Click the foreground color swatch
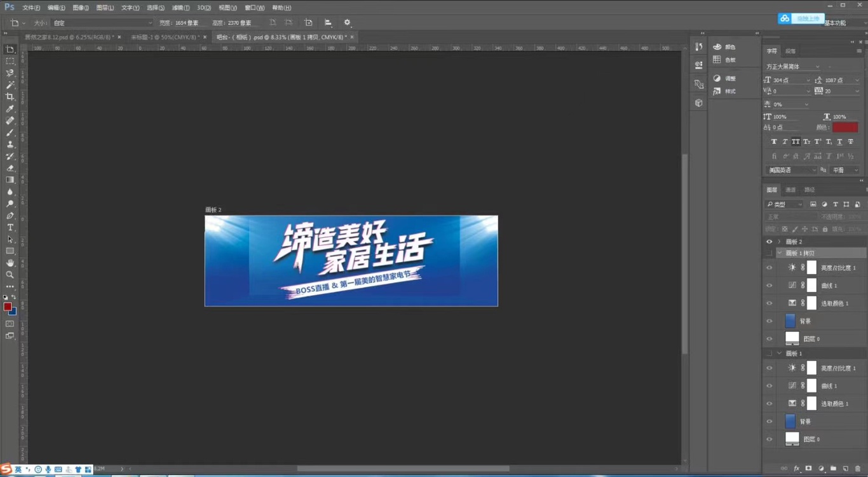 click(8, 307)
